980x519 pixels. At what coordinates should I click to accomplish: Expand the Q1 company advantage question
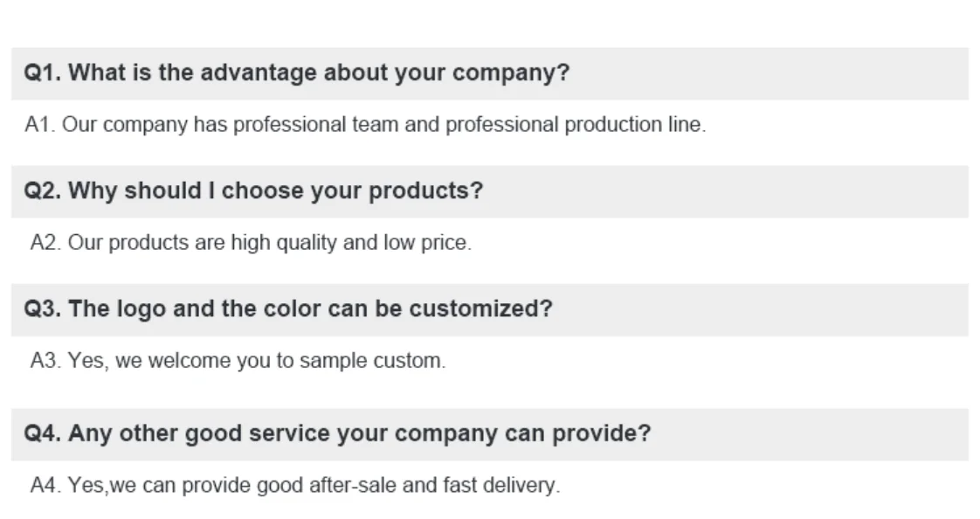489,73
